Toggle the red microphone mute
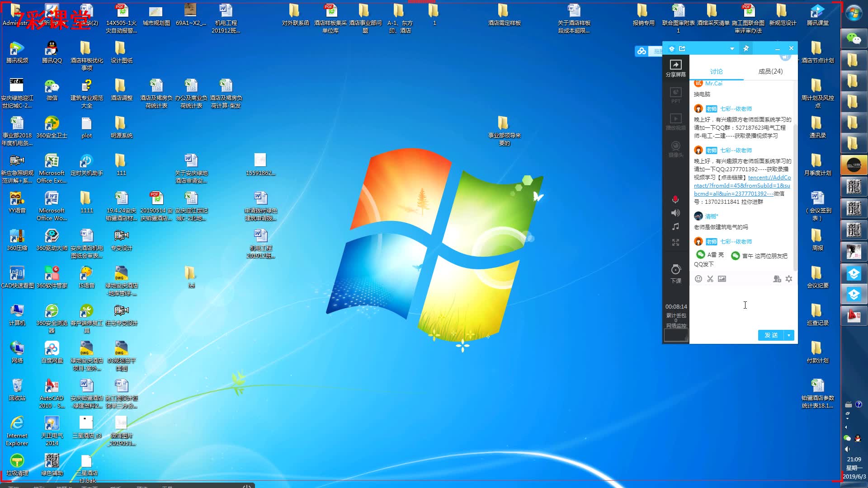 point(675,199)
